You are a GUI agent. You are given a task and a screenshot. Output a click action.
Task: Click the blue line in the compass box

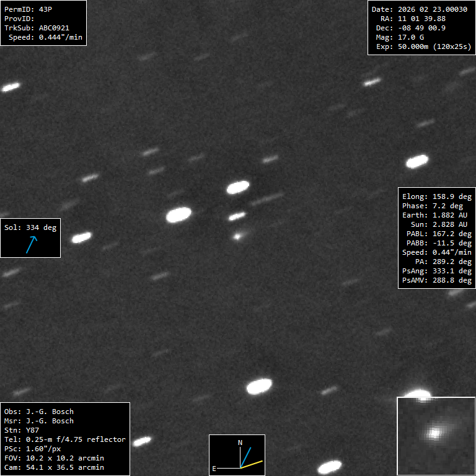245,456
